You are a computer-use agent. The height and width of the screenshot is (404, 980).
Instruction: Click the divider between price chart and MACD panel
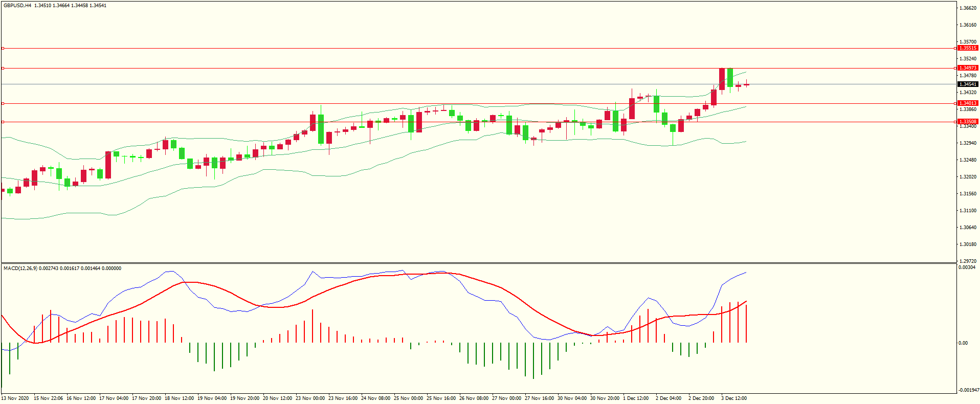[x=478, y=263]
